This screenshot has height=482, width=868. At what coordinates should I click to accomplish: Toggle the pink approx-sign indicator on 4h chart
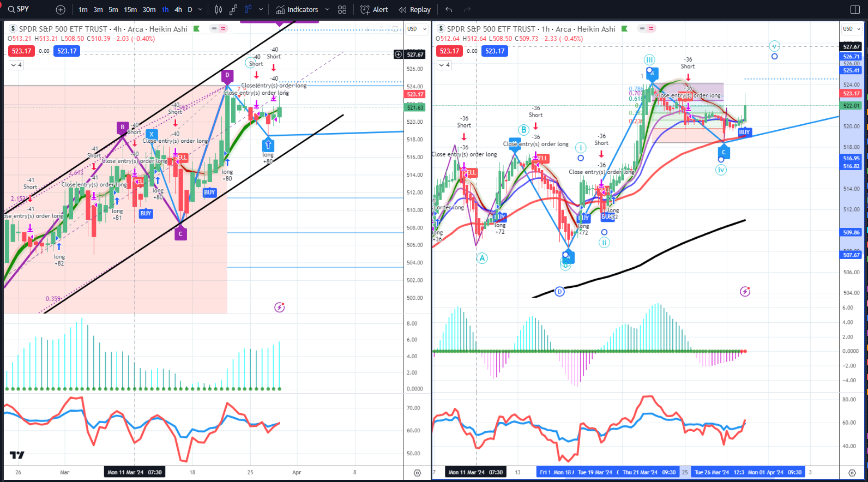click(223, 28)
